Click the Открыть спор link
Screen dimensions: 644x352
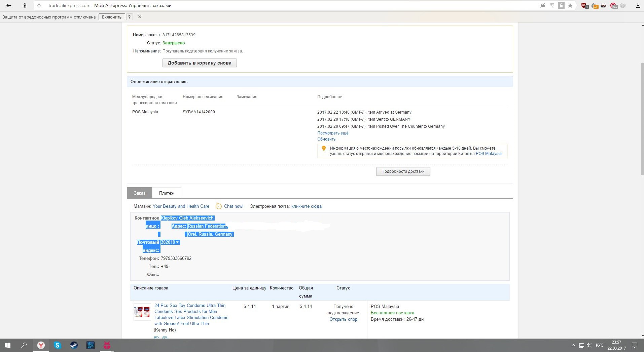click(x=343, y=319)
